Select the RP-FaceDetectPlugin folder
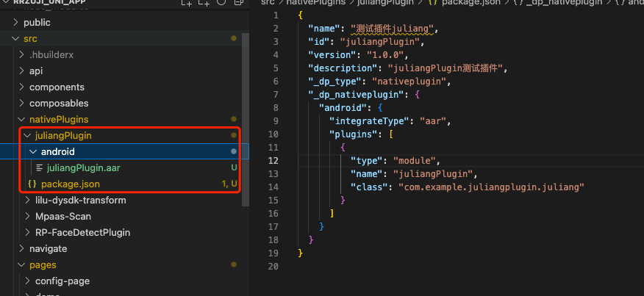Image resolution: width=644 pixels, height=296 pixels. click(82, 232)
